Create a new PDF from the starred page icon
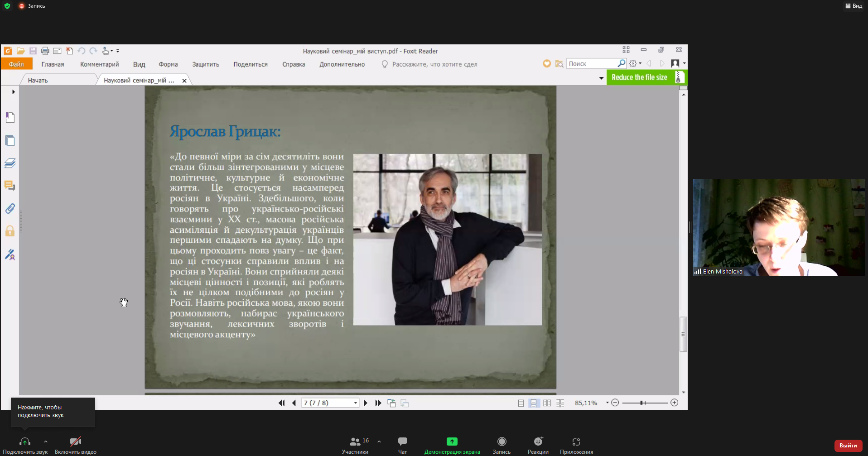Screen dimensions: 868x456 [x=69, y=51]
